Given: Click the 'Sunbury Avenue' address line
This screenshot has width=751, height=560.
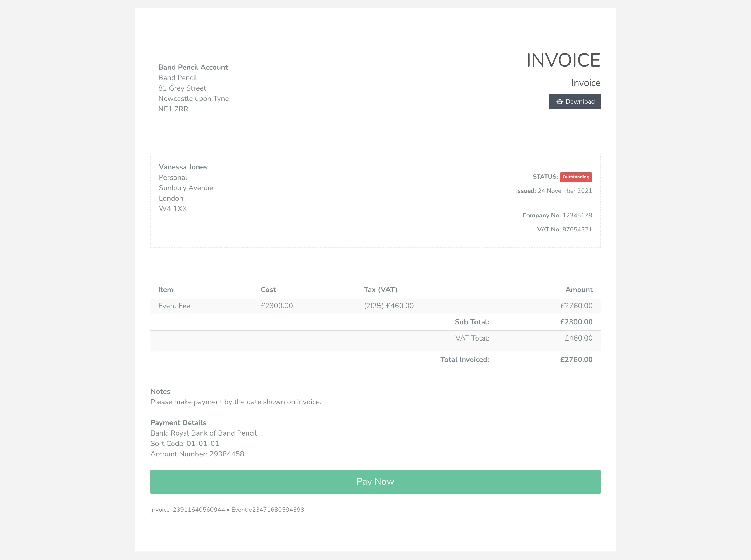Looking at the screenshot, I should [x=186, y=188].
